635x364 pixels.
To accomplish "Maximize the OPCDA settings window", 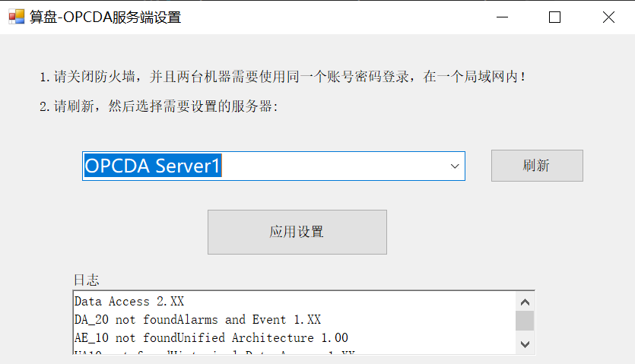I will pos(554,17).
